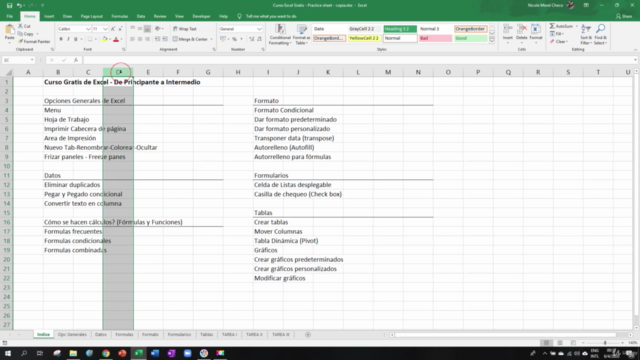Apply the YellowCell 2 2 style

[364, 38]
